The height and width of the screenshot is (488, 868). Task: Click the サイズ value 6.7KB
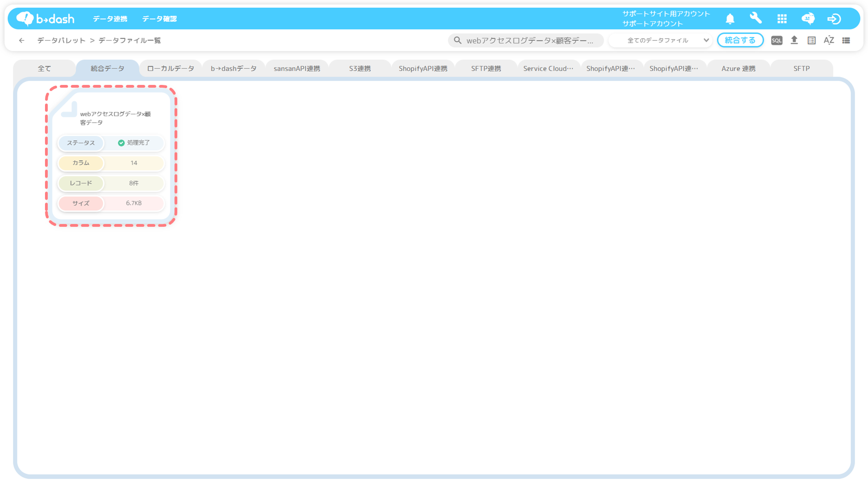(x=134, y=203)
